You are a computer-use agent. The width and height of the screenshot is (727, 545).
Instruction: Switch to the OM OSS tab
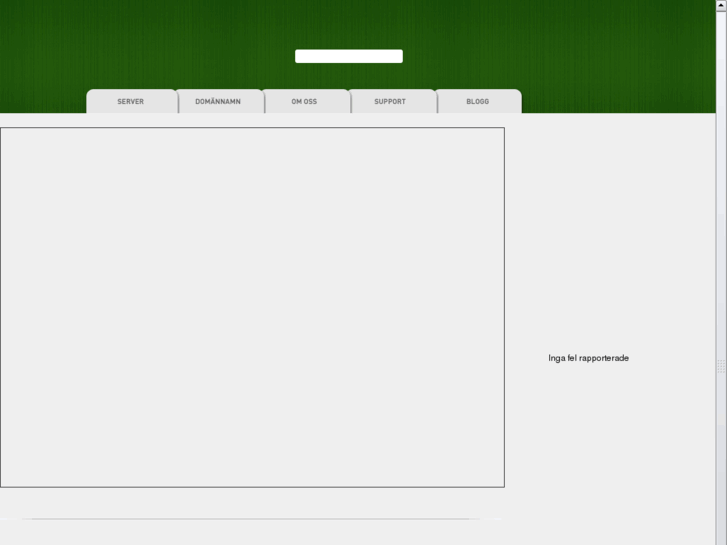(x=306, y=101)
